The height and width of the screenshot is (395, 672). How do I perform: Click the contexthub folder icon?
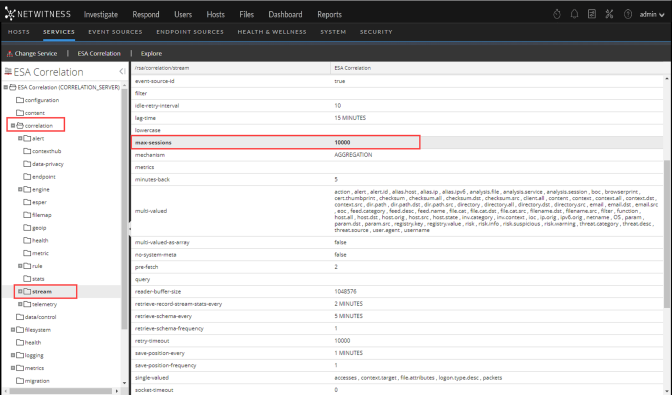coord(27,151)
